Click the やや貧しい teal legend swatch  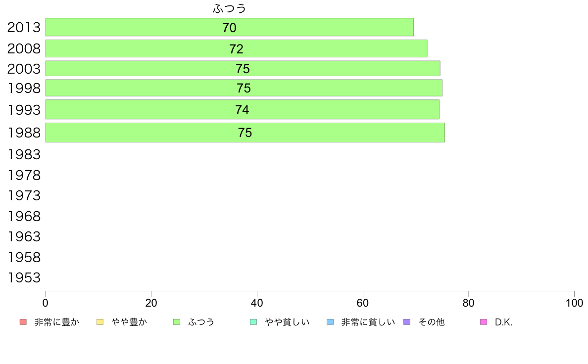click(x=253, y=322)
